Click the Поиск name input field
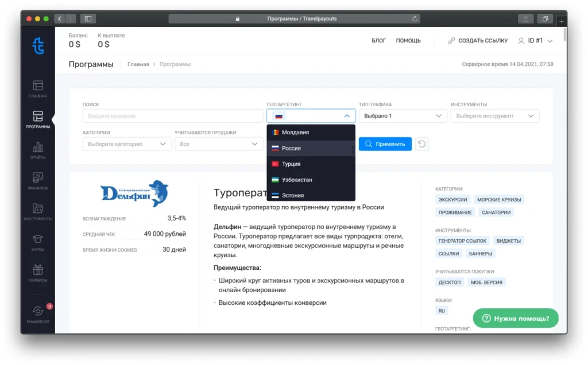 pyautogui.click(x=173, y=116)
